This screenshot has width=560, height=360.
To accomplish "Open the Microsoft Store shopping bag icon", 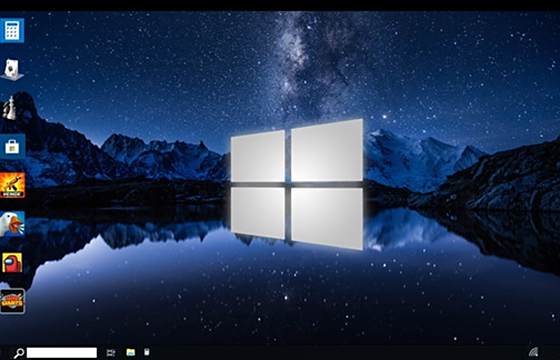I will click(x=12, y=146).
